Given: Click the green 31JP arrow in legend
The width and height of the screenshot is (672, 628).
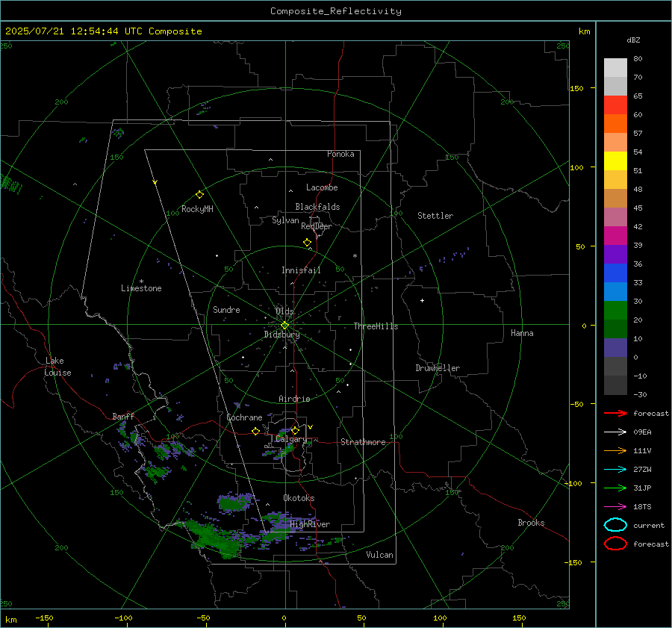Looking at the screenshot, I should point(615,488).
